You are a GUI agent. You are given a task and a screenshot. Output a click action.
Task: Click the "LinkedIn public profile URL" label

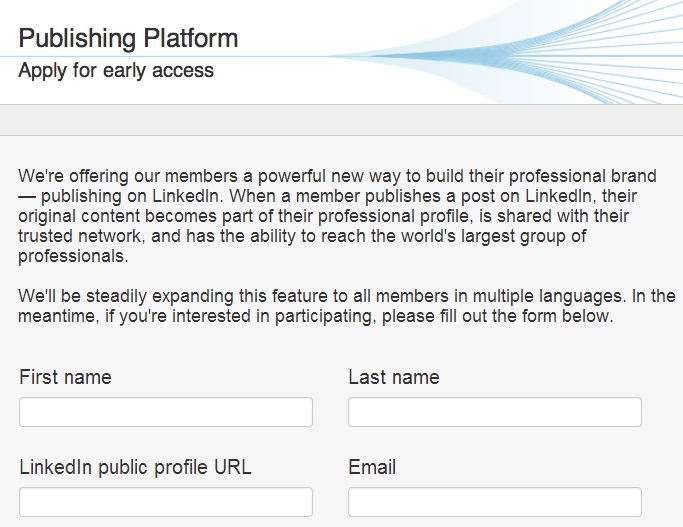[135, 467]
